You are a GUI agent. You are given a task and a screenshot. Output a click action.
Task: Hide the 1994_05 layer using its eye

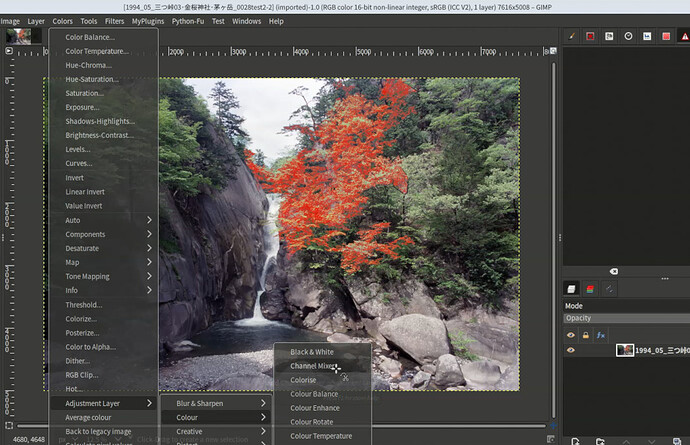pyautogui.click(x=571, y=350)
